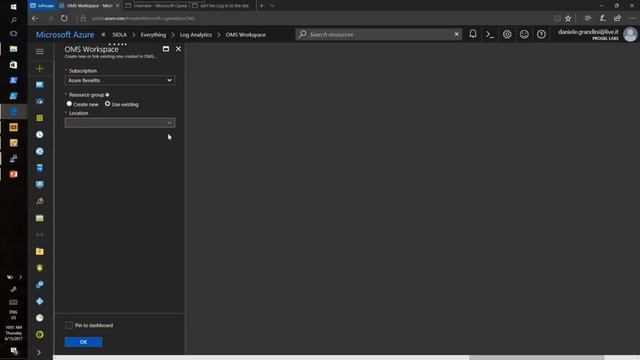Open the SQL databases icon in Azure sidebar
This screenshot has width=640, height=360.
point(40,168)
